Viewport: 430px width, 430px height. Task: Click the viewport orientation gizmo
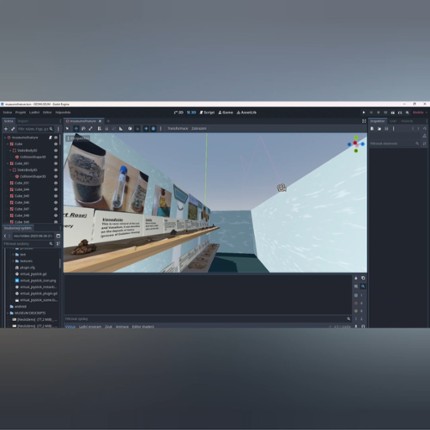click(x=356, y=144)
